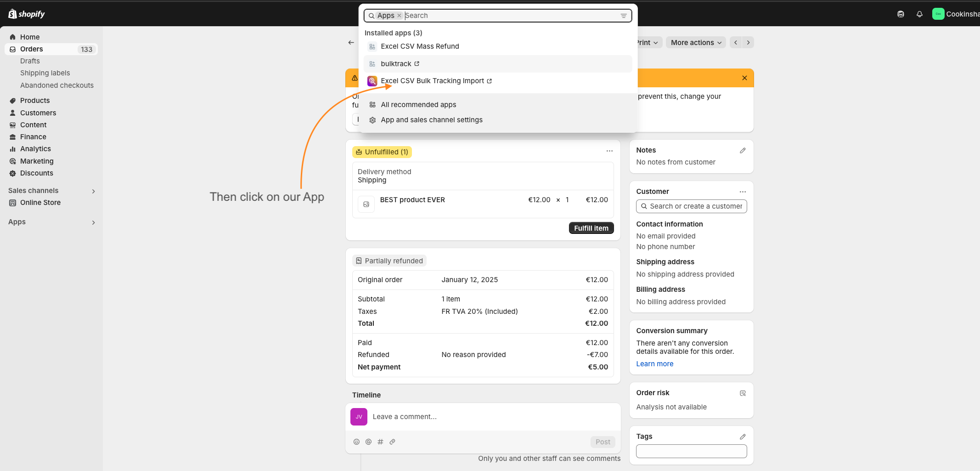Expand the More actions dropdown
The image size is (980, 471).
point(695,42)
